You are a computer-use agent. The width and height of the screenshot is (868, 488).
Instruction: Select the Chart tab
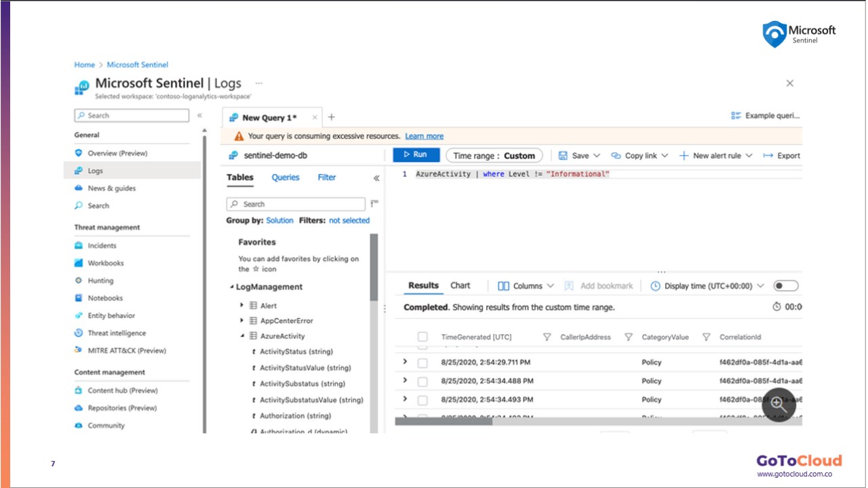(x=460, y=285)
